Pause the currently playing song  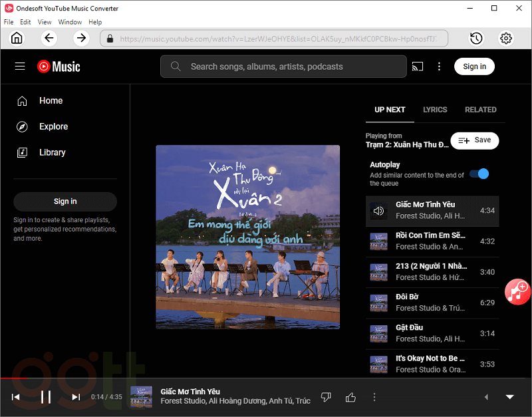pyautogui.click(x=46, y=397)
